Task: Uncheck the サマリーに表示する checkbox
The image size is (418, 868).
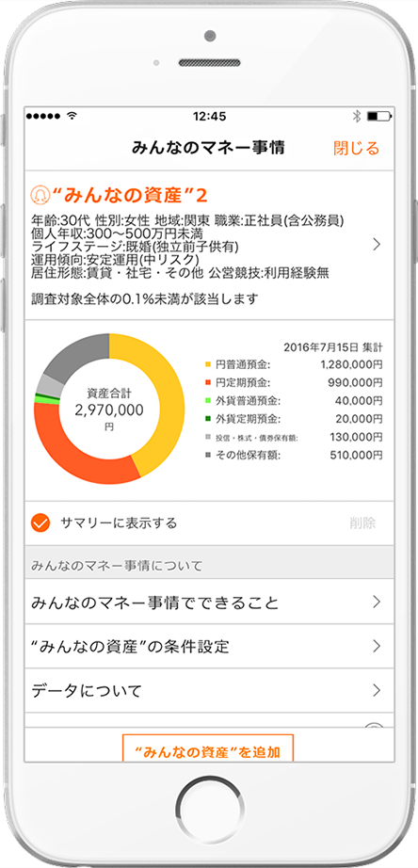Action: (x=40, y=522)
